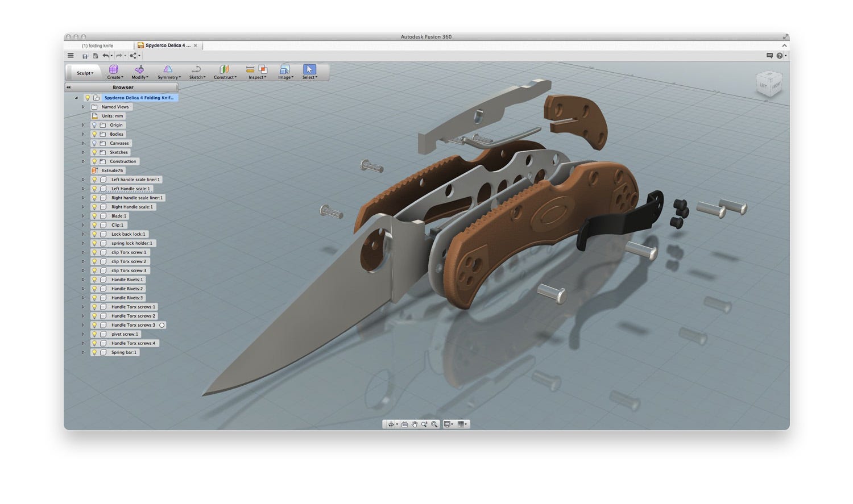
Task: Toggle activate radio on Handle Torx screws:3
Action: pos(162,325)
